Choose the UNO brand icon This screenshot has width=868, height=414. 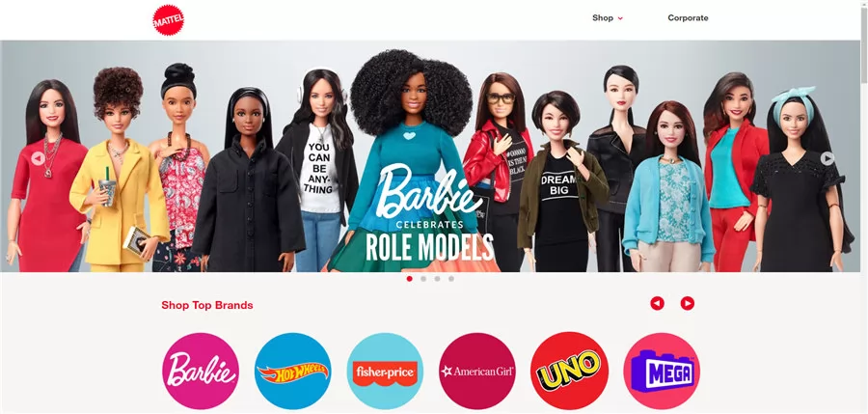(x=569, y=371)
